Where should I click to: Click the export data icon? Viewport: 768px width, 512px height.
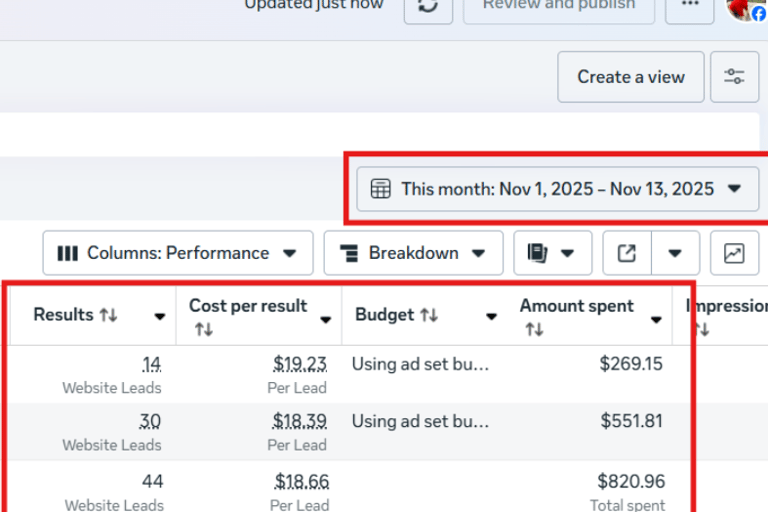tap(627, 253)
